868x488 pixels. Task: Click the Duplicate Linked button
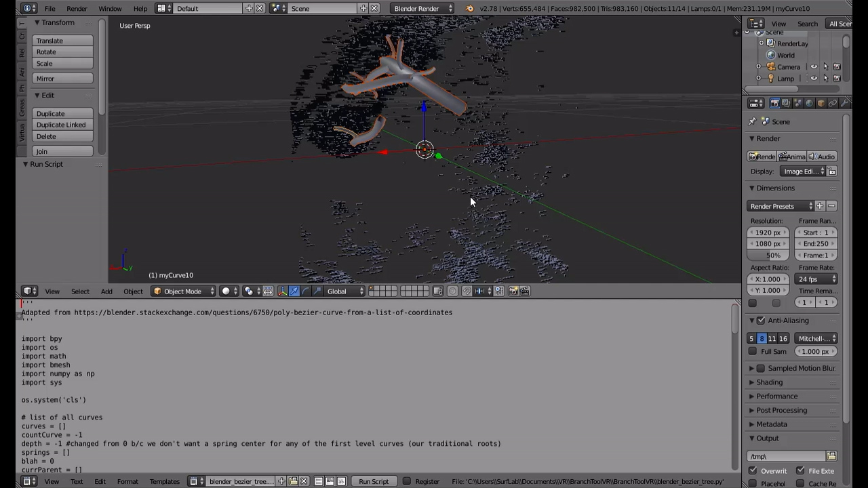point(61,125)
